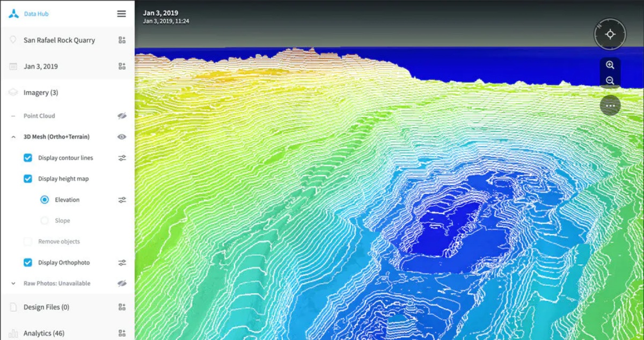
Task: Open date picker grid icon beside Jan 3, 2019
Action: pos(122,66)
